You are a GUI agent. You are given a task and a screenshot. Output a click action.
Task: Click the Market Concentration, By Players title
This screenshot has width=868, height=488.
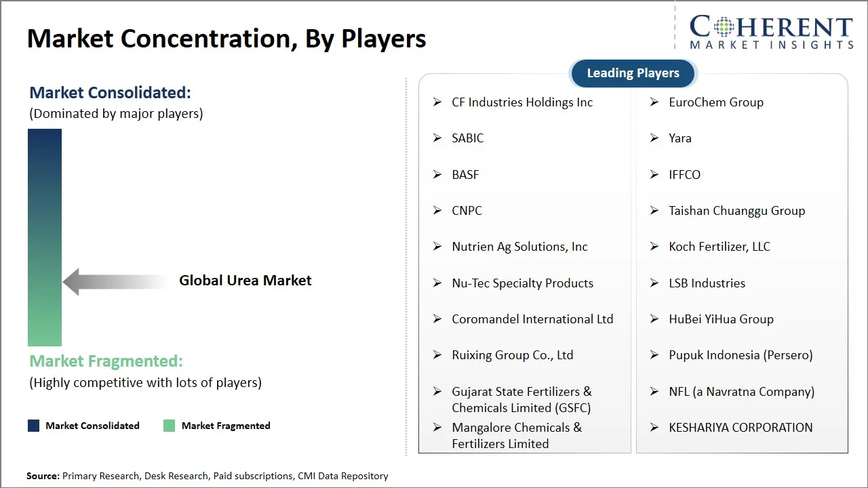226,39
